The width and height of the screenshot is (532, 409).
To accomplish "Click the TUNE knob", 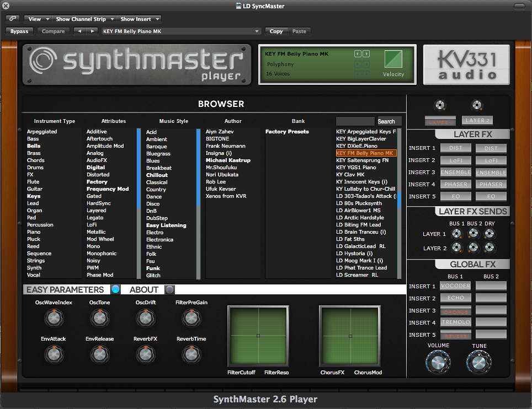I will (478, 362).
